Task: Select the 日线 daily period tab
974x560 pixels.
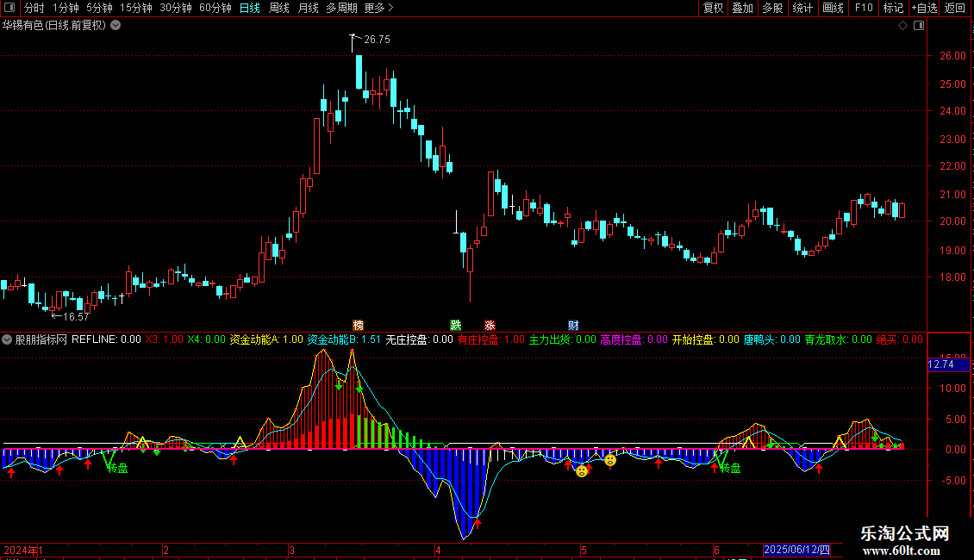Action: point(250,8)
